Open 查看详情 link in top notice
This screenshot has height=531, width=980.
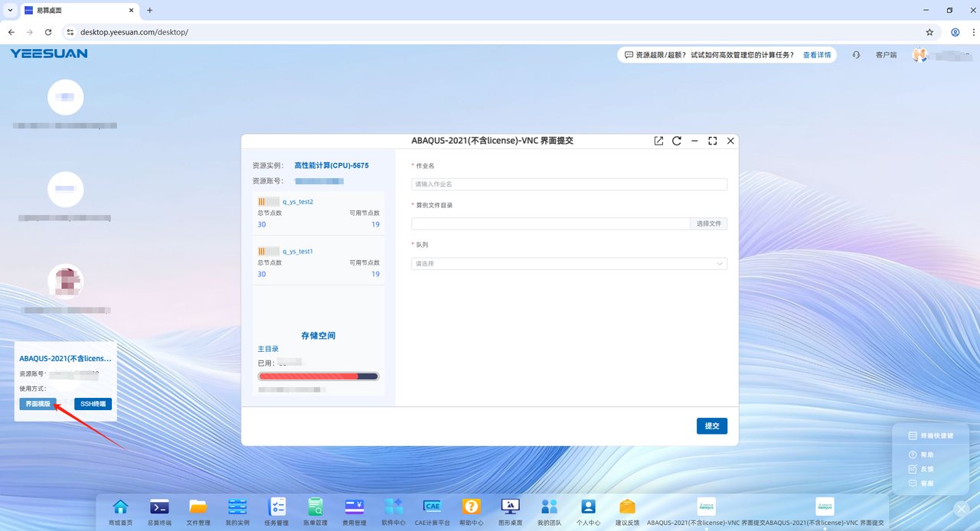[816, 55]
